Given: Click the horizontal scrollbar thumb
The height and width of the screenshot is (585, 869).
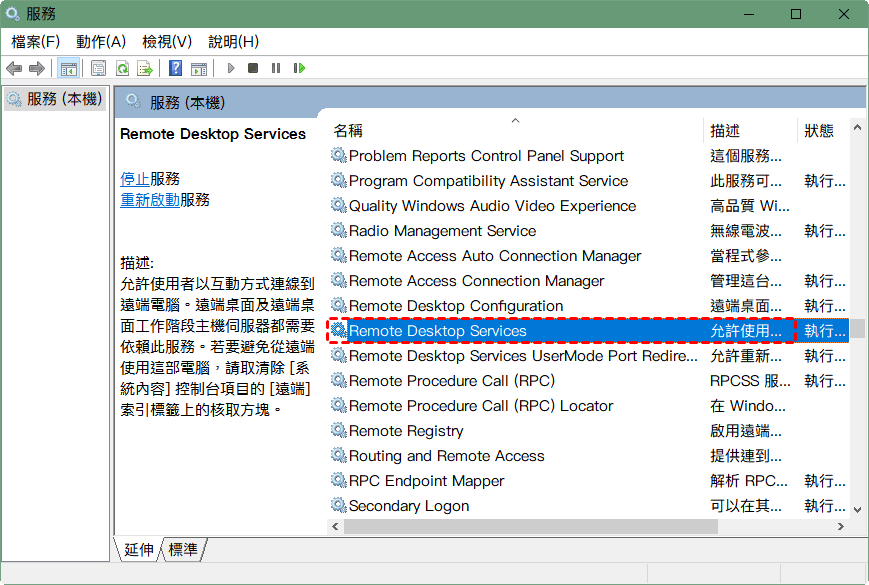Looking at the screenshot, I should 530,526.
